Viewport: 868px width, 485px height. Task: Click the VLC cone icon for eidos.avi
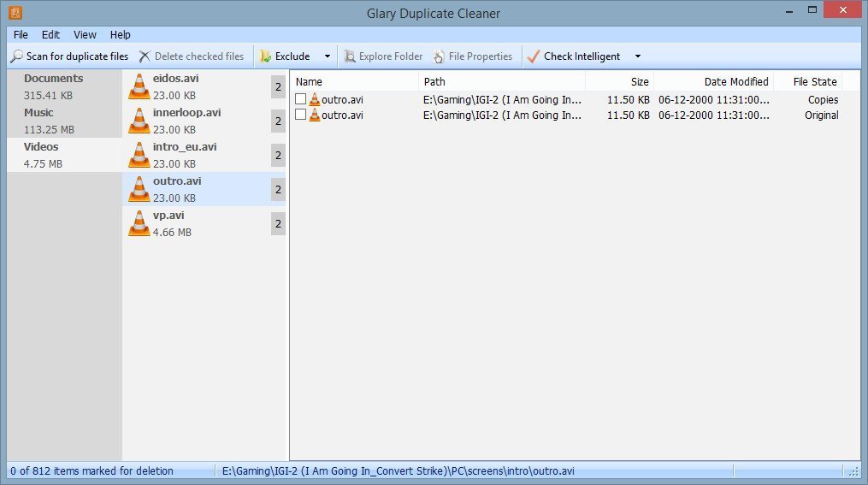pos(139,86)
